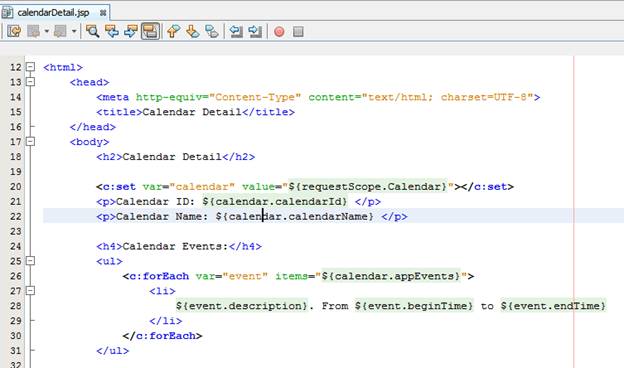The height and width of the screenshot is (368, 624).
Task: Click ${calendar.calendarId} expression
Action: pos(275,202)
